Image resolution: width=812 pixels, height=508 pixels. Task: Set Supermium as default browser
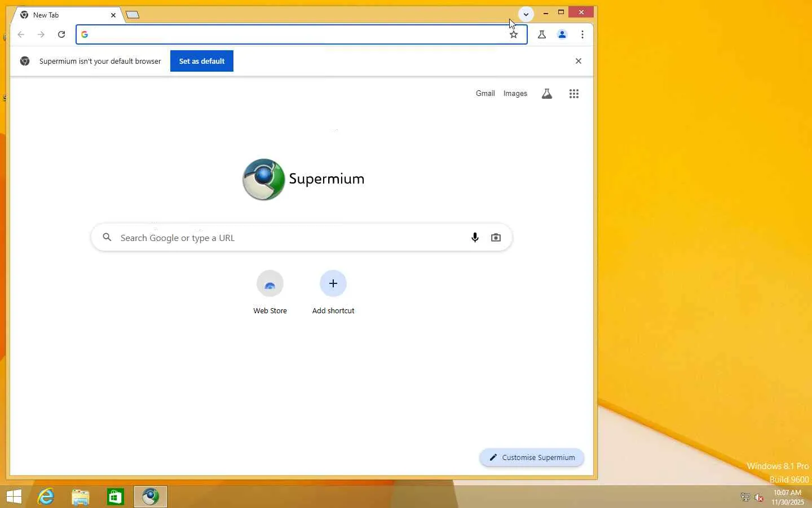[x=202, y=61]
